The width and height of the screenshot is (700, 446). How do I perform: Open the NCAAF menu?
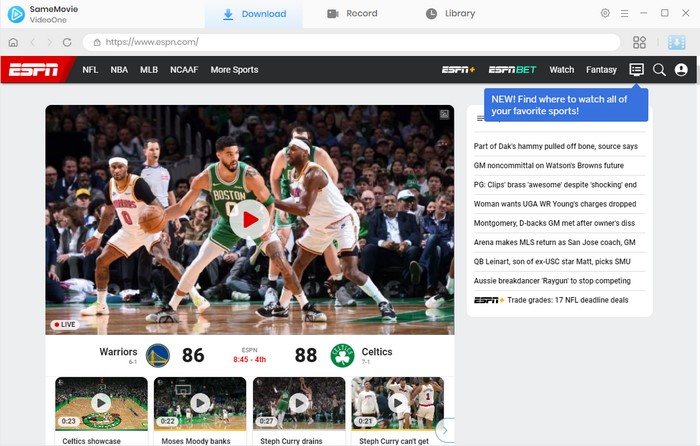[184, 70]
